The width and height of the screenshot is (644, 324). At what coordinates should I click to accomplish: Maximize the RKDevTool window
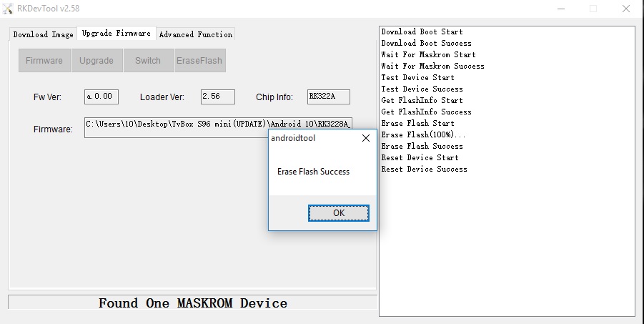pyautogui.click(x=593, y=9)
